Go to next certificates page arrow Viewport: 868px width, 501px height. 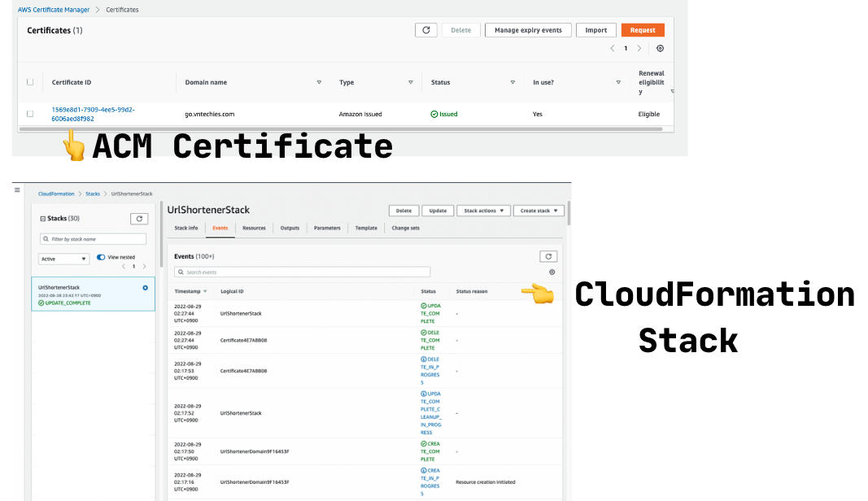point(639,49)
